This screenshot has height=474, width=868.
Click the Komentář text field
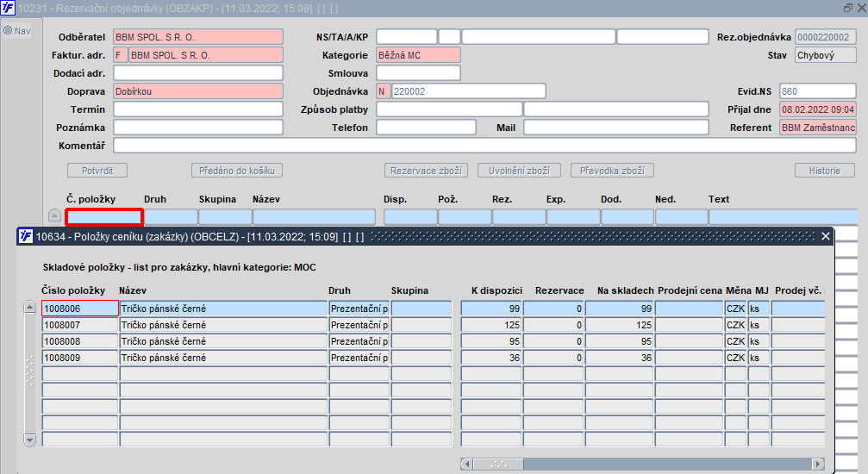pyautogui.click(x=484, y=146)
